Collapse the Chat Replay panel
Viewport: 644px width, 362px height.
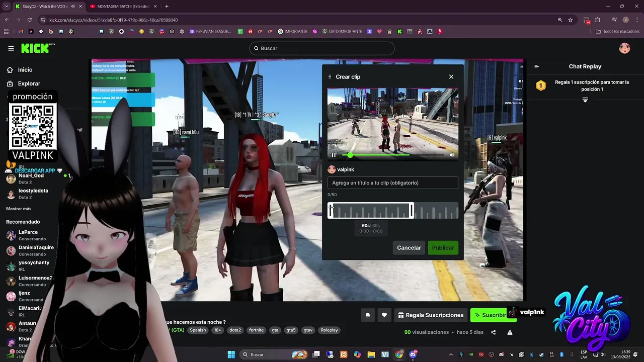click(x=537, y=66)
